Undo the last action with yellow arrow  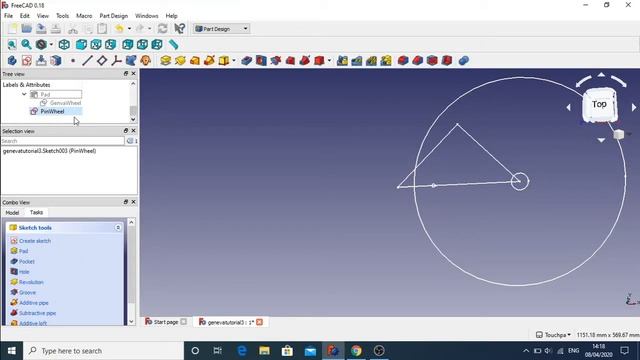120,29
